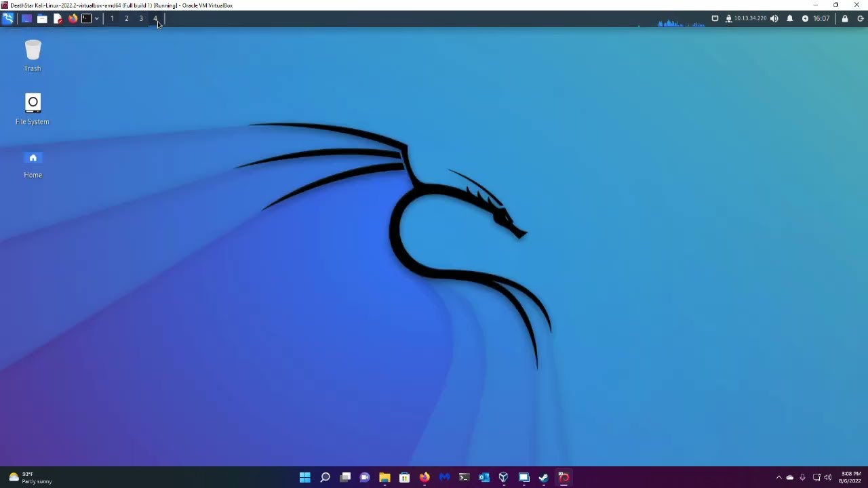Open the terminal emulator in Kali panel

(x=86, y=19)
